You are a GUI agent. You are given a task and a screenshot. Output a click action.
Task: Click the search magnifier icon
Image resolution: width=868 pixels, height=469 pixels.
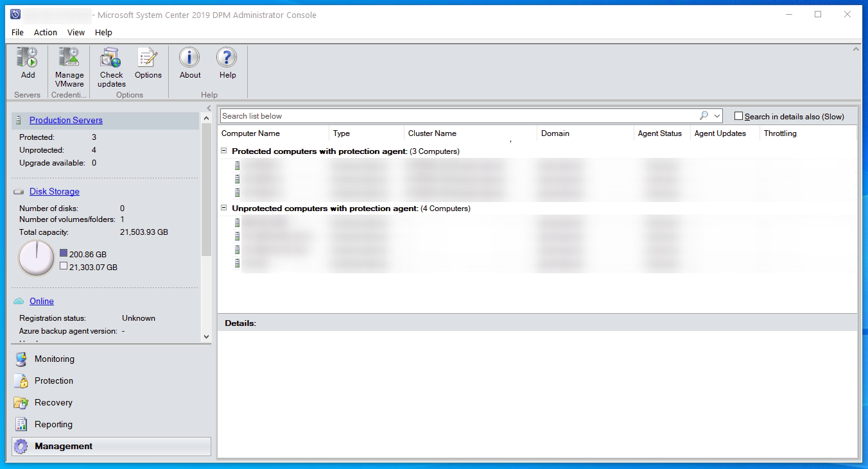[x=704, y=115]
